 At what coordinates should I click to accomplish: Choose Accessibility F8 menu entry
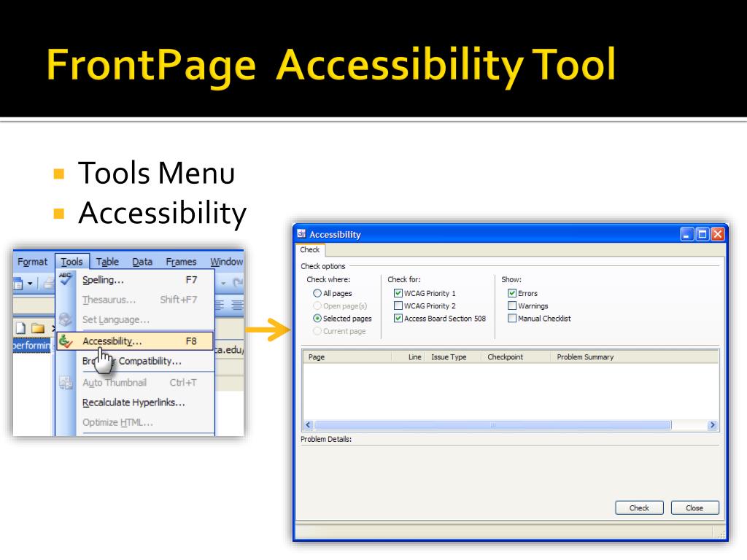(x=135, y=341)
